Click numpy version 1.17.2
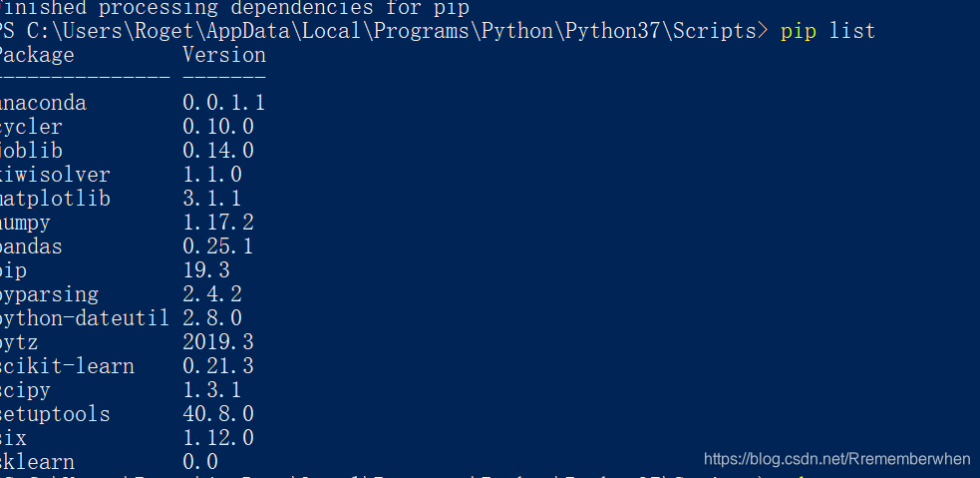The width and height of the screenshot is (980, 478). point(218,223)
